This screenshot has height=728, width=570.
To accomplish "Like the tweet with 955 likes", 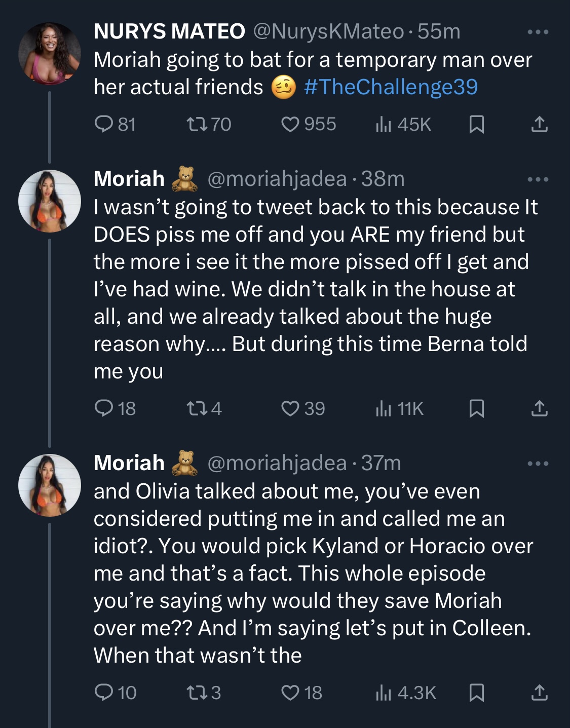I will point(309,124).
